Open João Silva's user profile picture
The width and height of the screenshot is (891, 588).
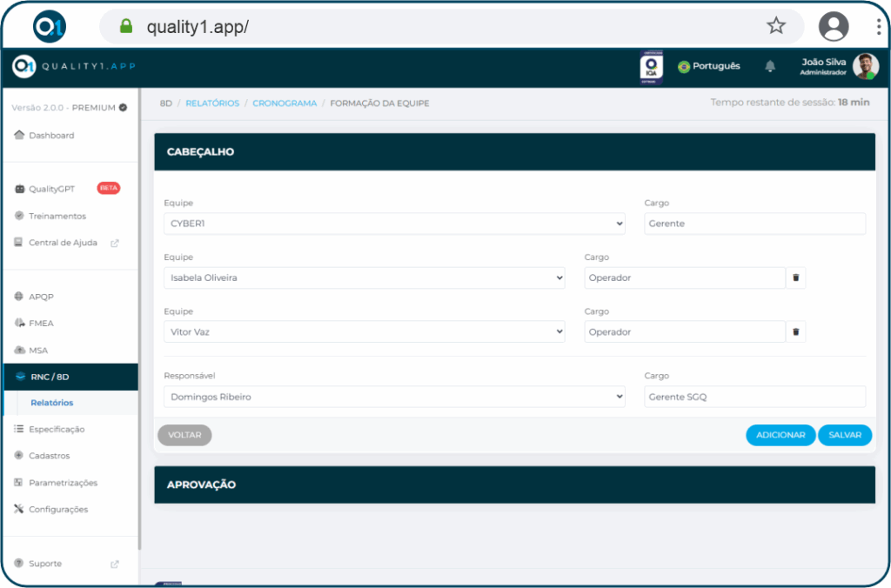pos(865,66)
